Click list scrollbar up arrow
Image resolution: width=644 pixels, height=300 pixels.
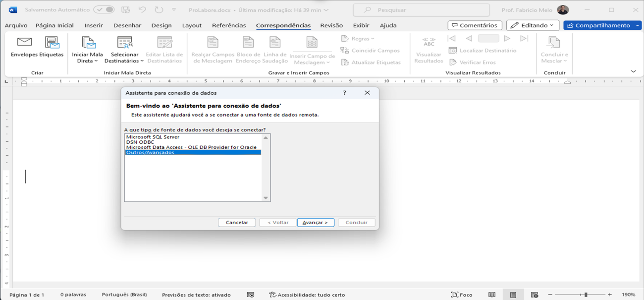[266, 137]
